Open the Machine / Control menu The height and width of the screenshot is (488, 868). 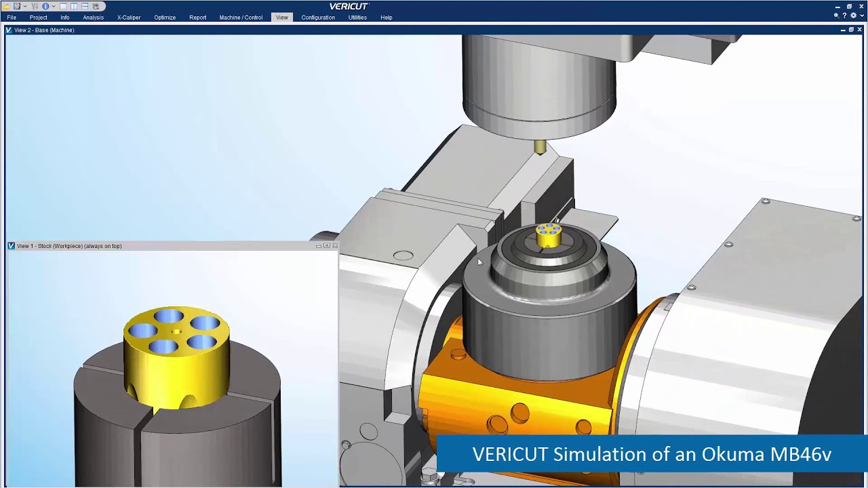(x=241, y=18)
